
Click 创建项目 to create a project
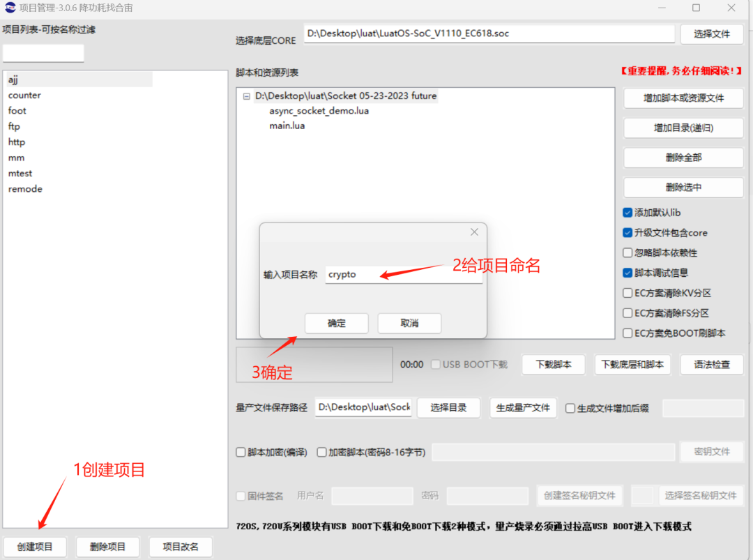pos(34,547)
